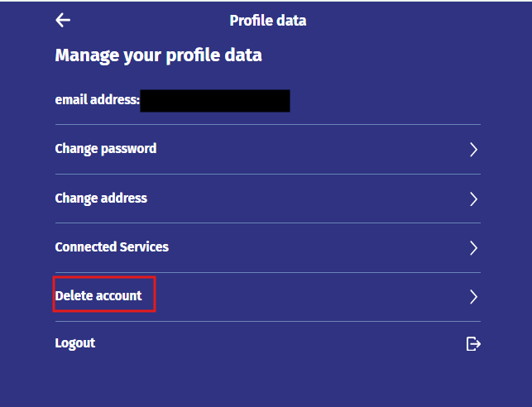Click the divider line above Logout
Image resolution: width=532 pixels, height=407 pixels.
pos(268,321)
